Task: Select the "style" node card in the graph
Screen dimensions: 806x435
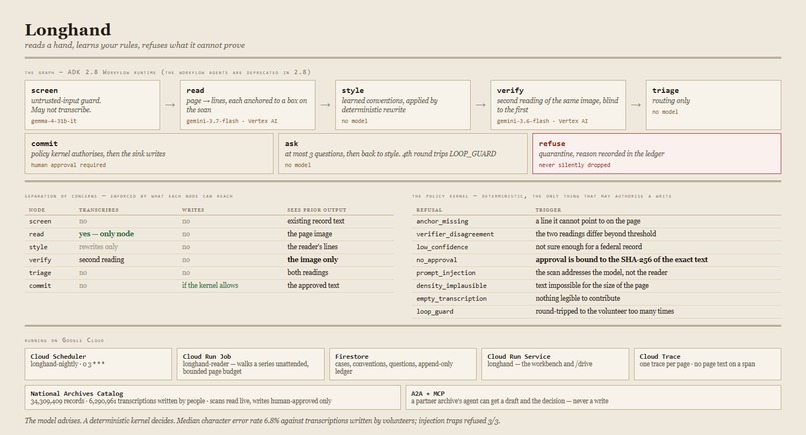Action: 402,105
